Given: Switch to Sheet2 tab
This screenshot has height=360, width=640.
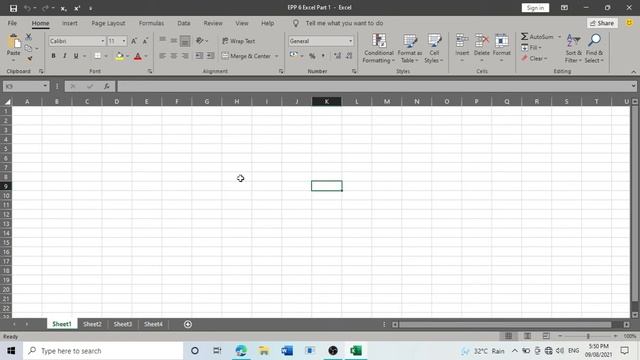Looking at the screenshot, I should coord(92,324).
